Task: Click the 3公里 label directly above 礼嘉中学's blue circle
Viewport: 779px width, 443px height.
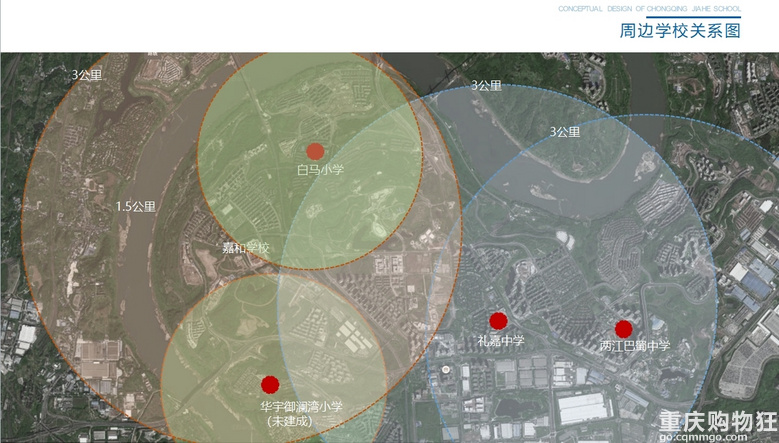Action: tap(486, 85)
